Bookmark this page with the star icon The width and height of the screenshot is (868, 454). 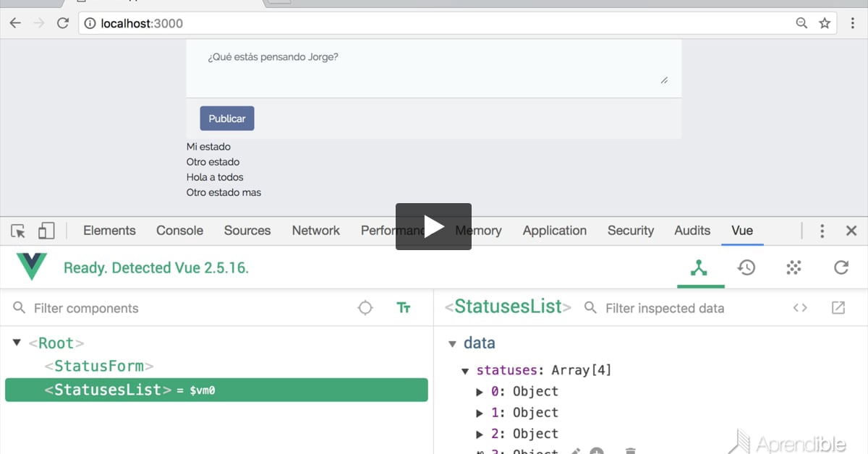825,23
